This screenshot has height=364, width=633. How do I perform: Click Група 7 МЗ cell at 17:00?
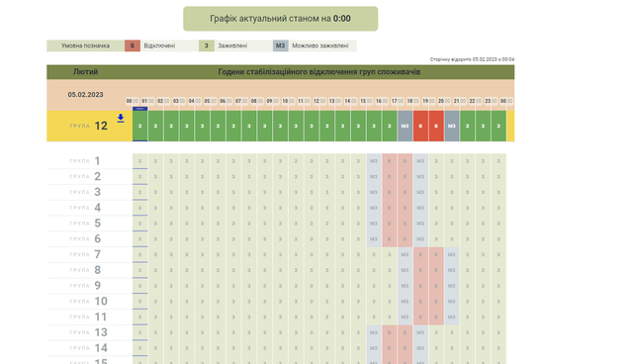[x=405, y=254]
